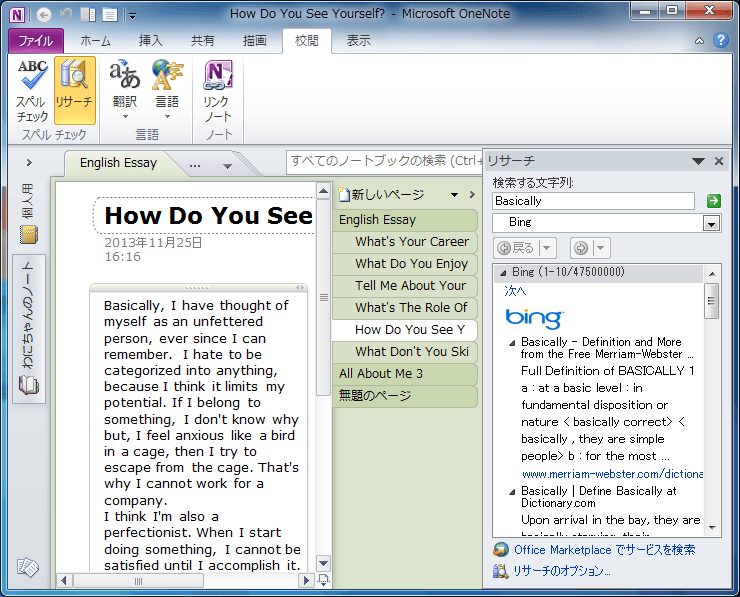Viewport: 740px width, 597px height.
Task: Open the 新しいページ dropdown arrow
Action: [x=454, y=194]
